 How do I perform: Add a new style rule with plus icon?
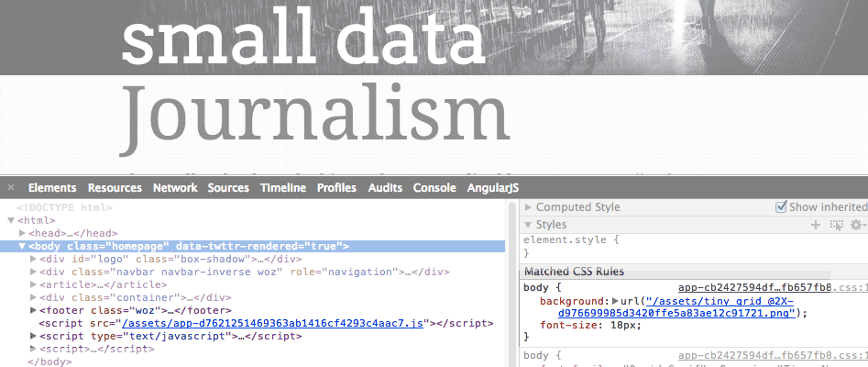click(x=815, y=225)
